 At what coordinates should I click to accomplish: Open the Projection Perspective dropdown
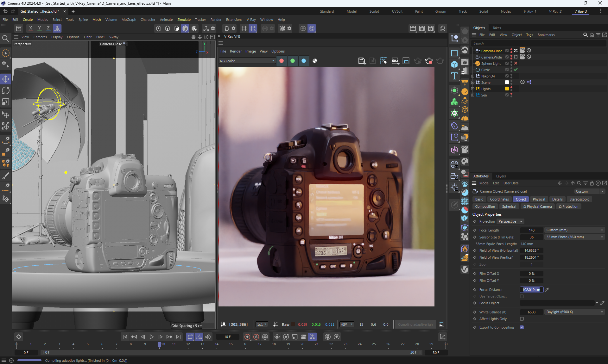[510, 221]
